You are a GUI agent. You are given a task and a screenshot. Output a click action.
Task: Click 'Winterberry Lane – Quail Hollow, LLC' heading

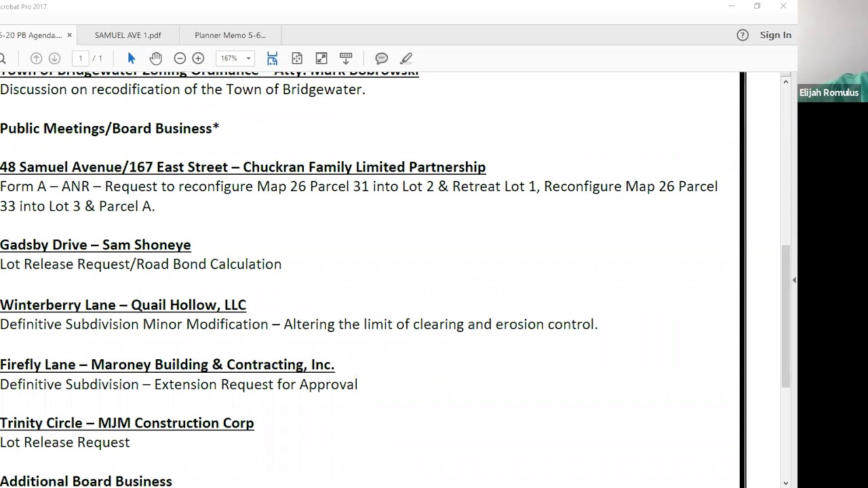click(123, 305)
